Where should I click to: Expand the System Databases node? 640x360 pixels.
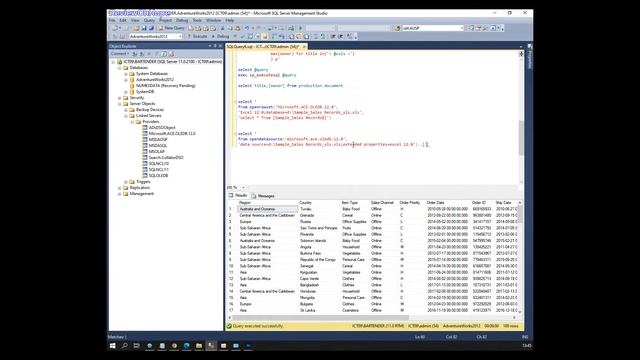click(x=126, y=74)
